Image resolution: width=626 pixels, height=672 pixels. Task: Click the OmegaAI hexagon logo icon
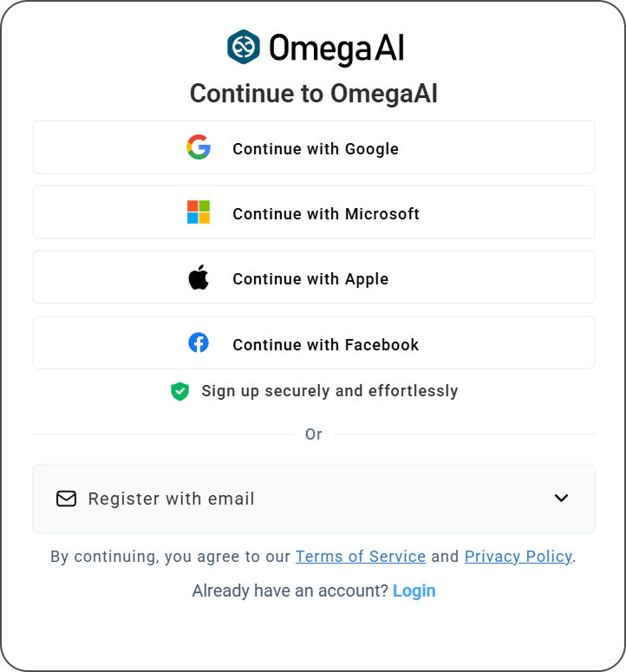244,48
